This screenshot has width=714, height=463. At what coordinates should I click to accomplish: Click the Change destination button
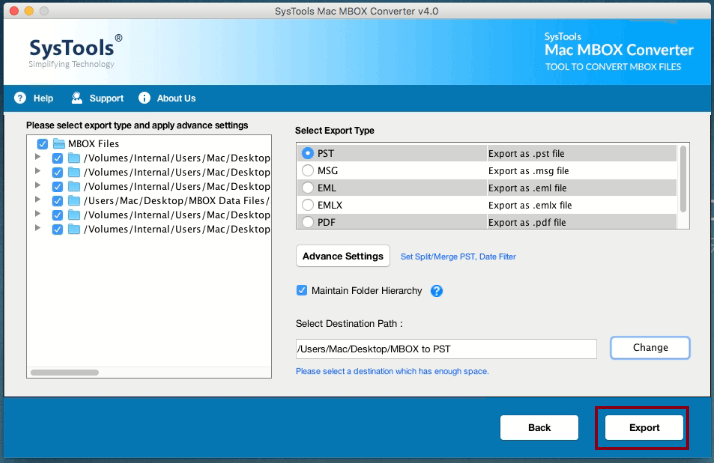[x=650, y=348]
